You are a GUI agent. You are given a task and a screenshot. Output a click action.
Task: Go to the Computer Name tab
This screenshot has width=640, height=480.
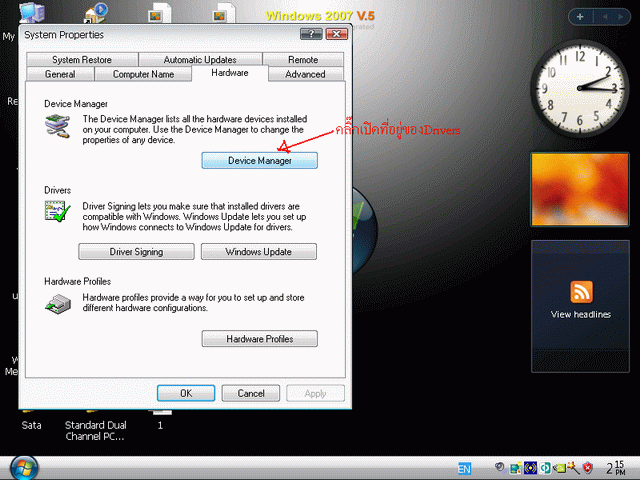pyautogui.click(x=143, y=74)
